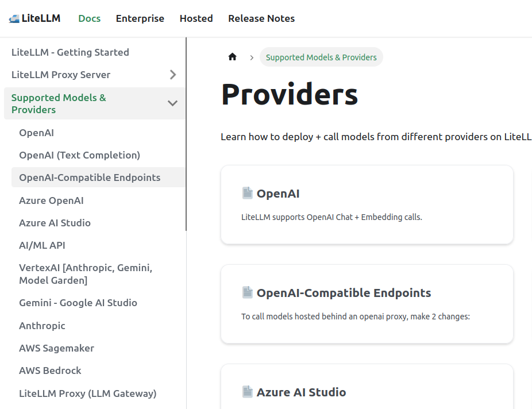Screen dimensions: 532x409
Task: Open LiteLLM - Getting Started in sidebar
Action: (70, 52)
